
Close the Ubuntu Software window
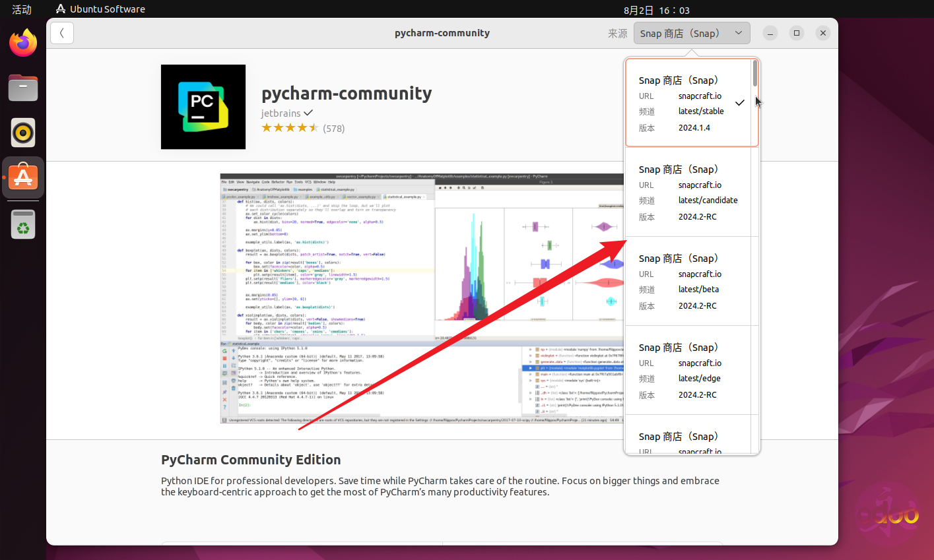pos(823,33)
